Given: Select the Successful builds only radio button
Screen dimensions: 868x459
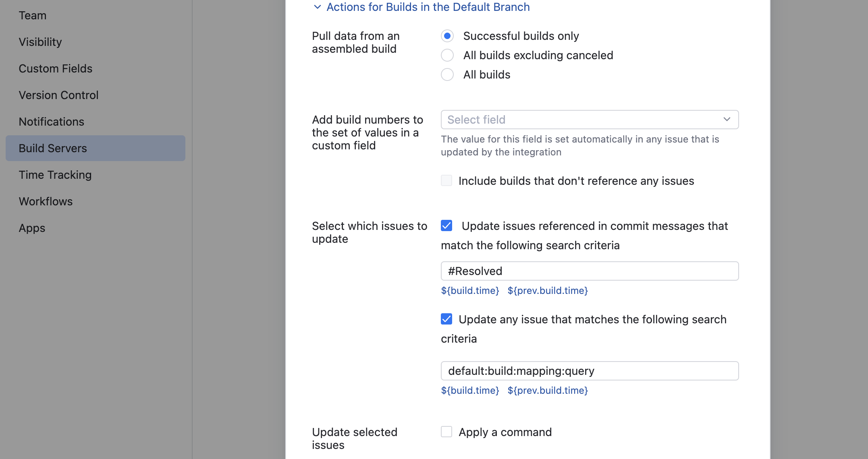Looking at the screenshot, I should 447,36.
